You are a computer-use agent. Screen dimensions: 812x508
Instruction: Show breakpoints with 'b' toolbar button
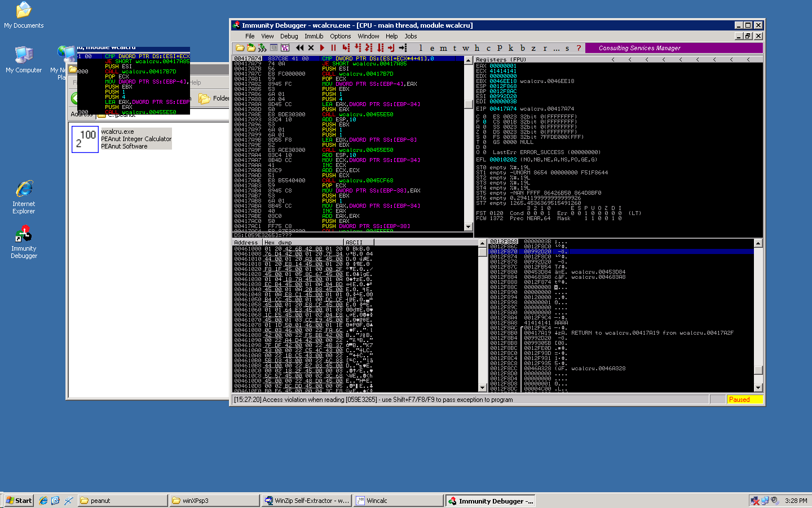pyautogui.click(x=522, y=48)
